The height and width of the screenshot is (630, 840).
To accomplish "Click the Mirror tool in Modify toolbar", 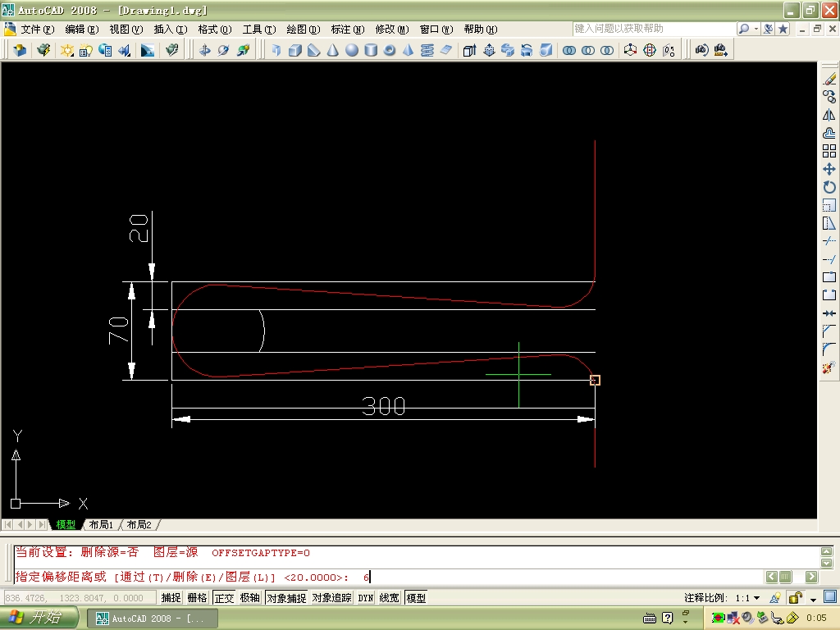I will (829, 115).
